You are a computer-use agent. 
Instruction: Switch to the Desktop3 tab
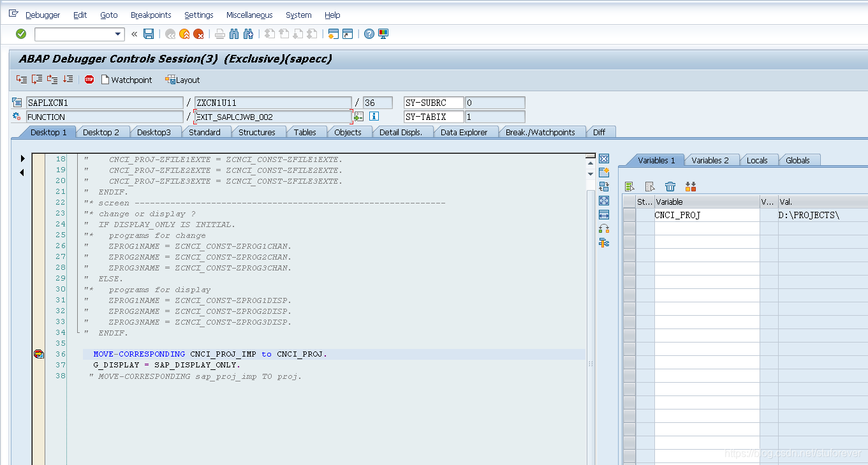[154, 132]
